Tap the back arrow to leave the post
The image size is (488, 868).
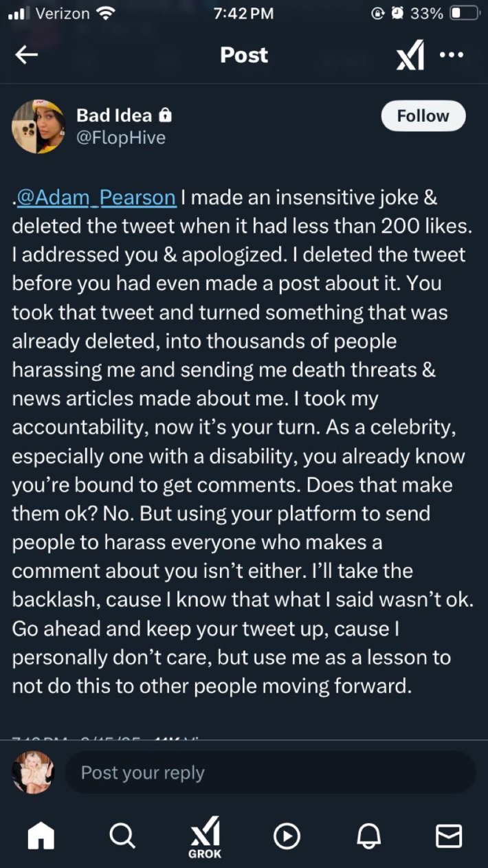click(27, 55)
